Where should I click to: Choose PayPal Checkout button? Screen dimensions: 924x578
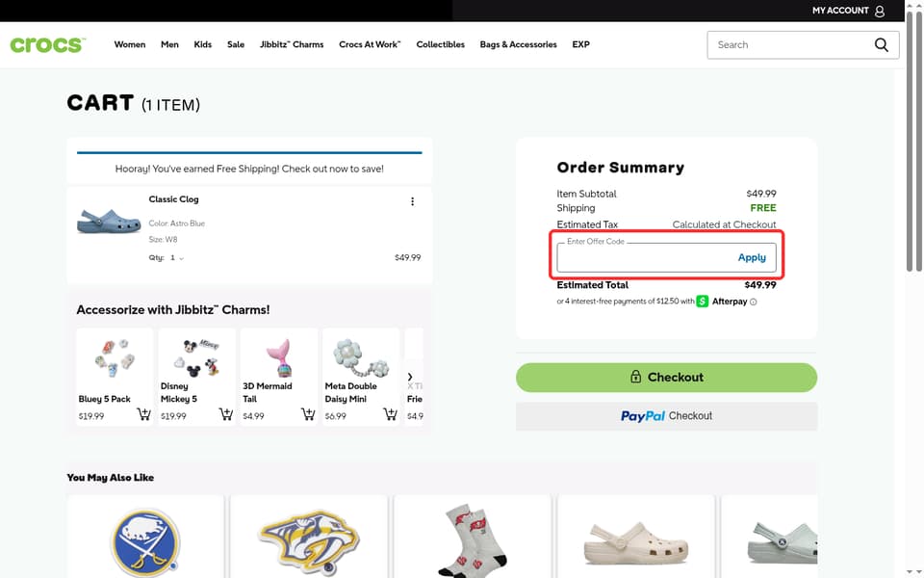[x=666, y=416]
